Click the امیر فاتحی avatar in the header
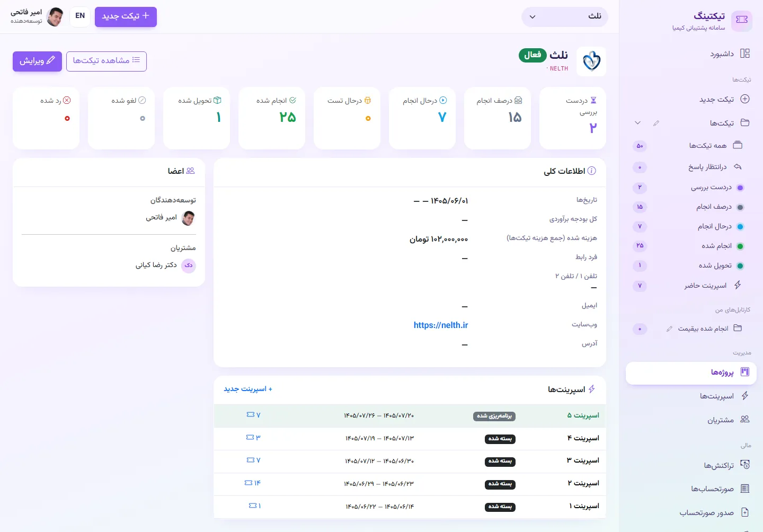763x532 pixels. point(55,16)
